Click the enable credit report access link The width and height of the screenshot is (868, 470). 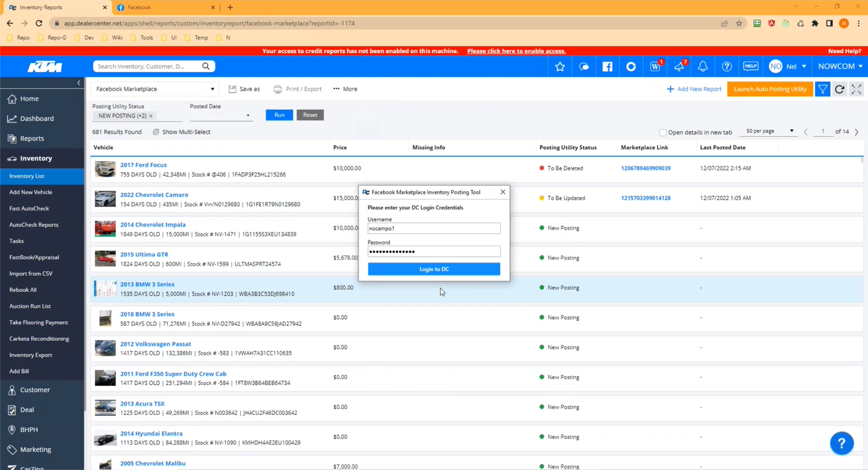[x=516, y=51]
